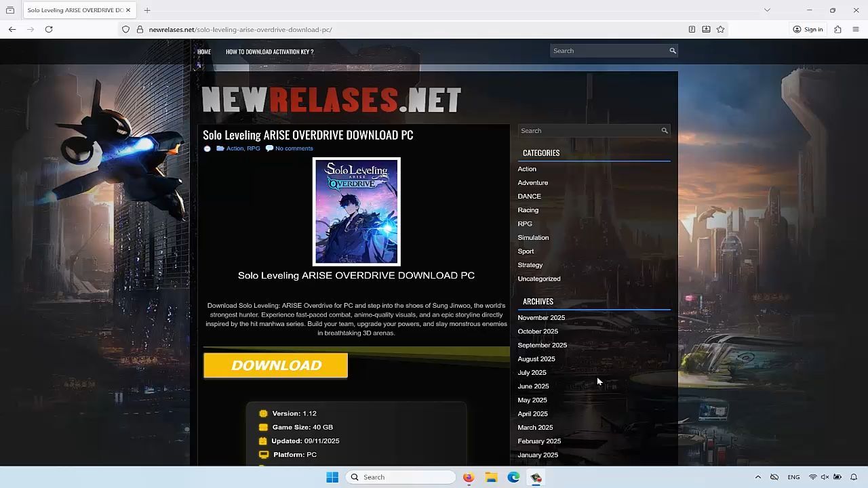Show hidden system tray icons
The width and height of the screenshot is (868, 488).
758,477
